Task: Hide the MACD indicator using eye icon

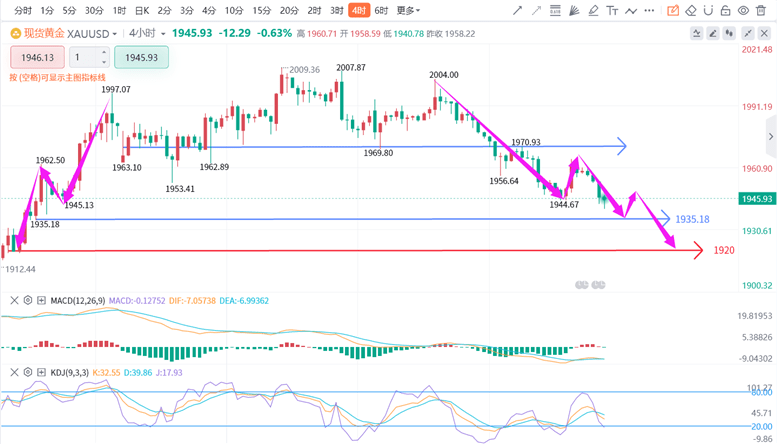Action: (x=27, y=300)
